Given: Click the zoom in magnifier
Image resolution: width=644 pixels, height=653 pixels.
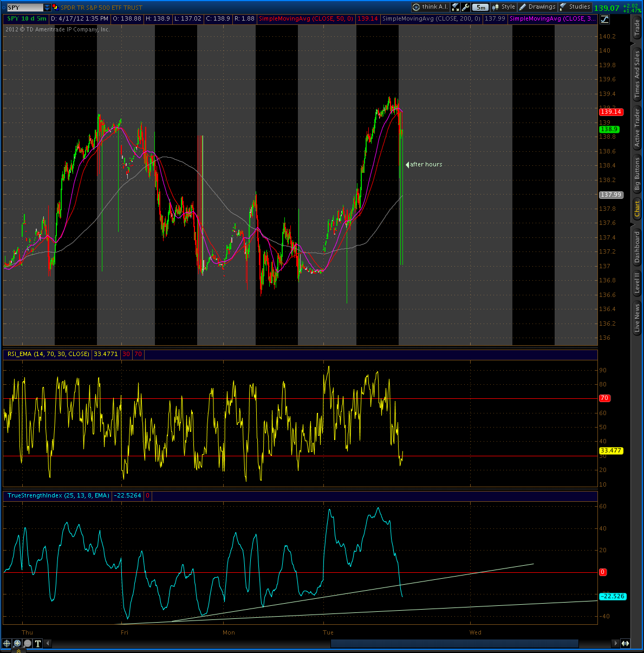Looking at the screenshot, I should pyautogui.click(x=17, y=643).
